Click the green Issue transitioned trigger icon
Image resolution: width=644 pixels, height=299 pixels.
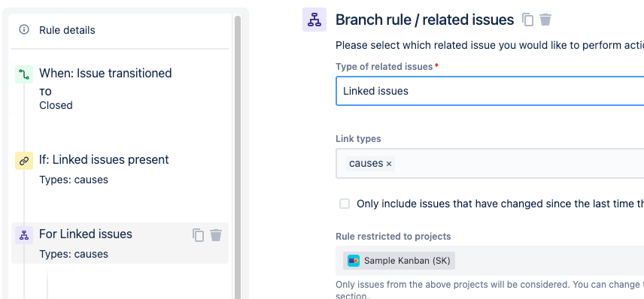[x=24, y=74]
